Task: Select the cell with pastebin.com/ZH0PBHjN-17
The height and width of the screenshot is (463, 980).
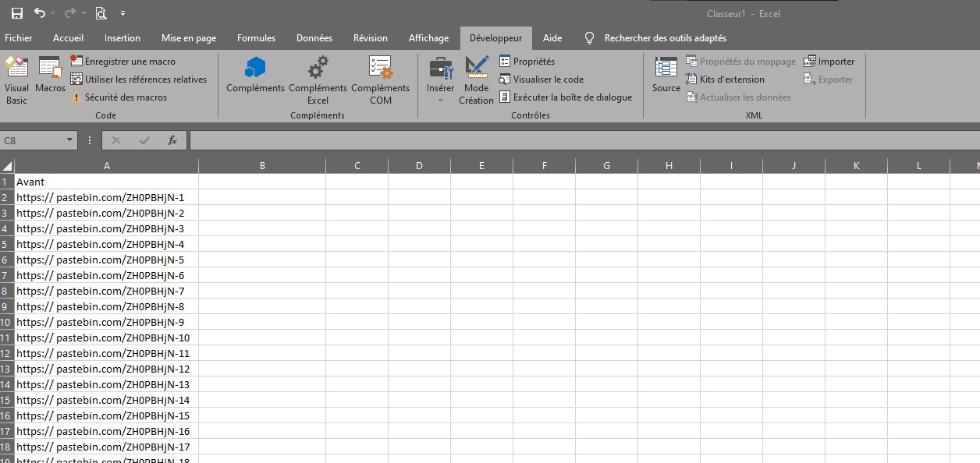Action: [x=106, y=447]
